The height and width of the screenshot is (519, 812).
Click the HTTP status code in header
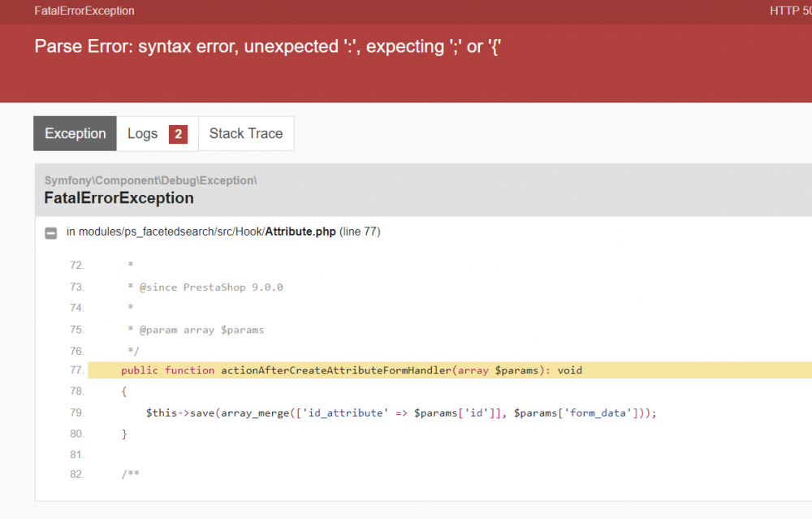coord(790,11)
